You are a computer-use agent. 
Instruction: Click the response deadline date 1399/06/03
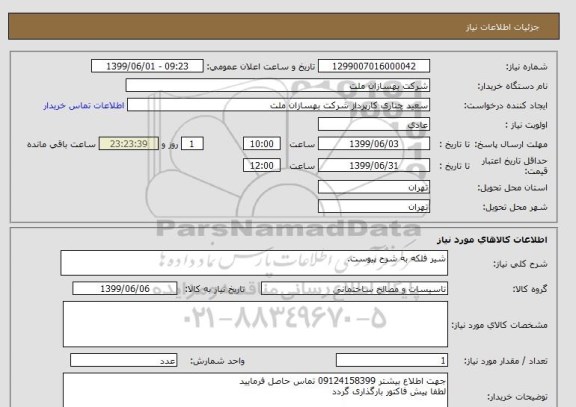[x=374, y=144]
